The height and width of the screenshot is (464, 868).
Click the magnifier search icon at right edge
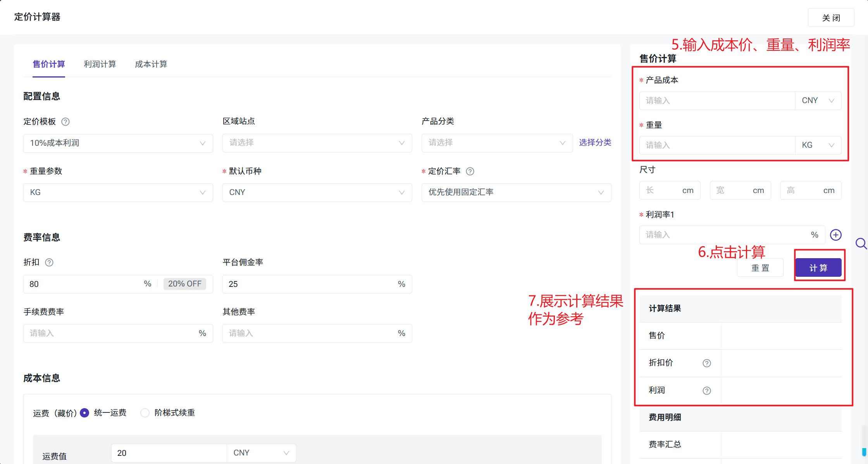point(861,244)
